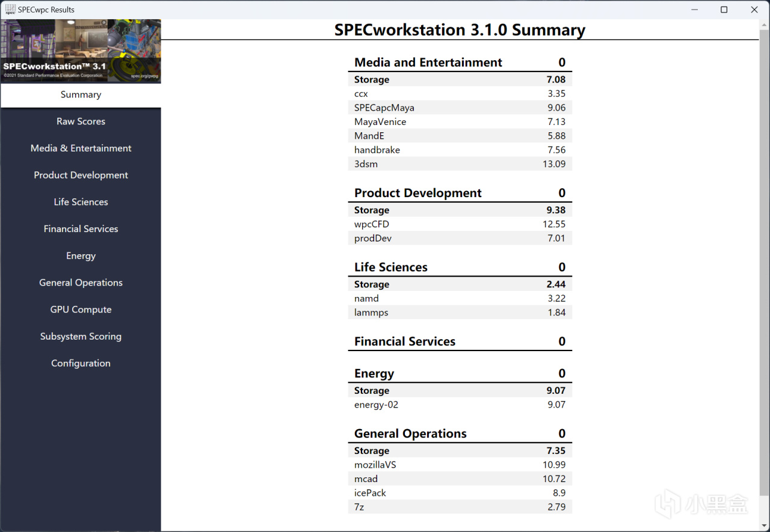Switch to the GPU Compute tab
Image resolution: width=770 pixels, height=532 pixels.
click(x=81, y=310)
